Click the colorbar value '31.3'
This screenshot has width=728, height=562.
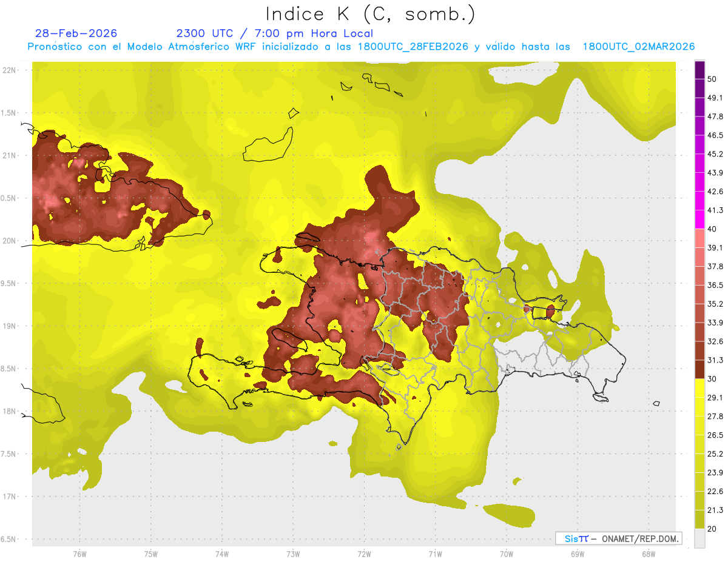pos(715,360)
